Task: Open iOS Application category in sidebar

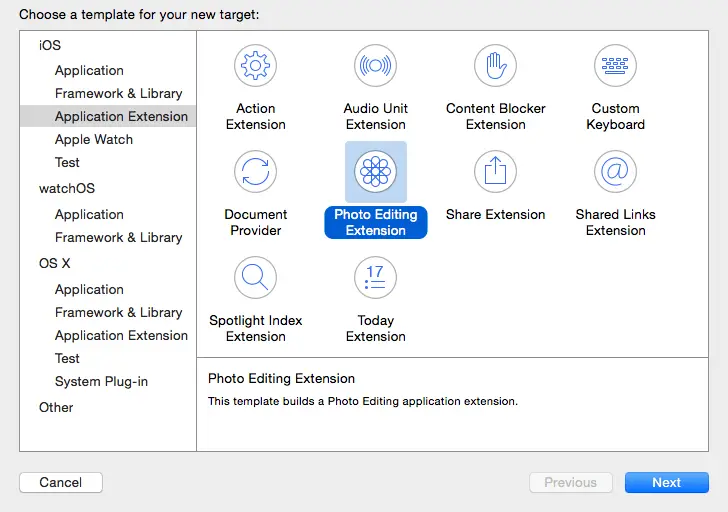Action: (x=89, y=71)
